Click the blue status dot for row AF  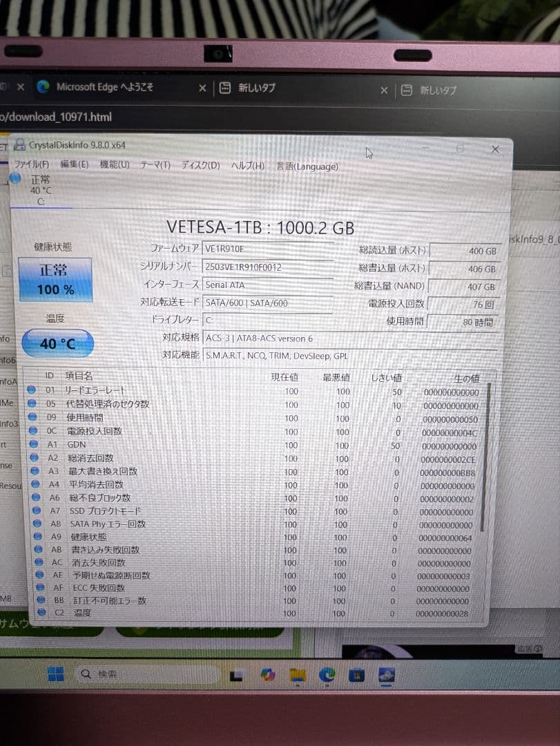point(41,587)
